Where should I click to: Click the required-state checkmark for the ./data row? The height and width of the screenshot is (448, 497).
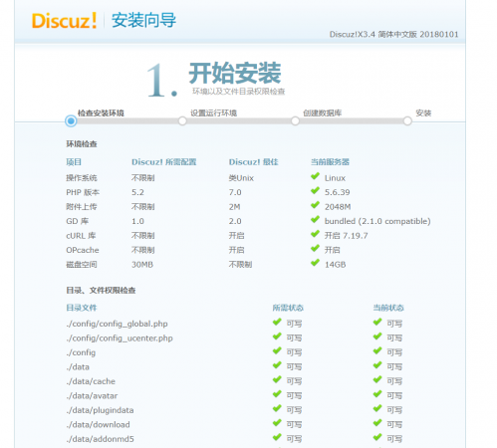(x=277, y=365)
